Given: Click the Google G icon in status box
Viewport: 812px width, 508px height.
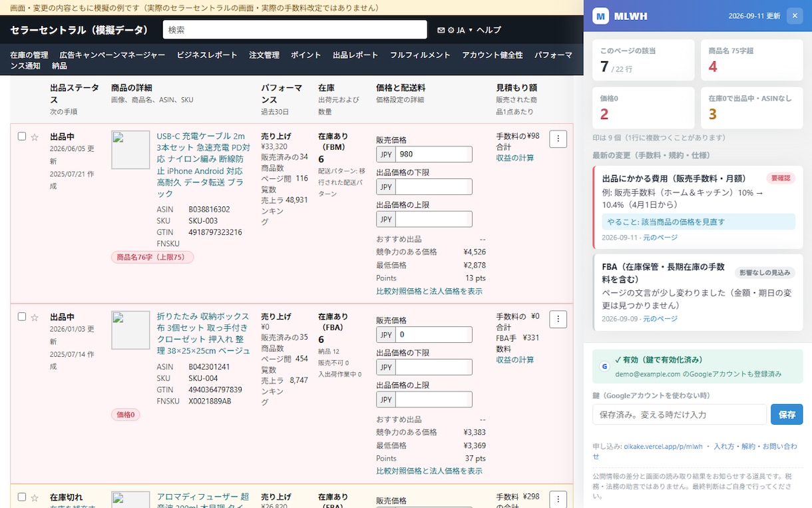Looking at the screenshot, I should pos(604,366).
